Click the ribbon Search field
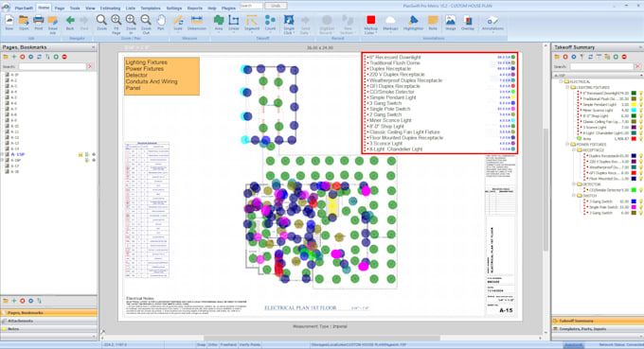Image resolution: width=644 pixels, height=349 pixels. pyautogui.click(x=251, y=6)
